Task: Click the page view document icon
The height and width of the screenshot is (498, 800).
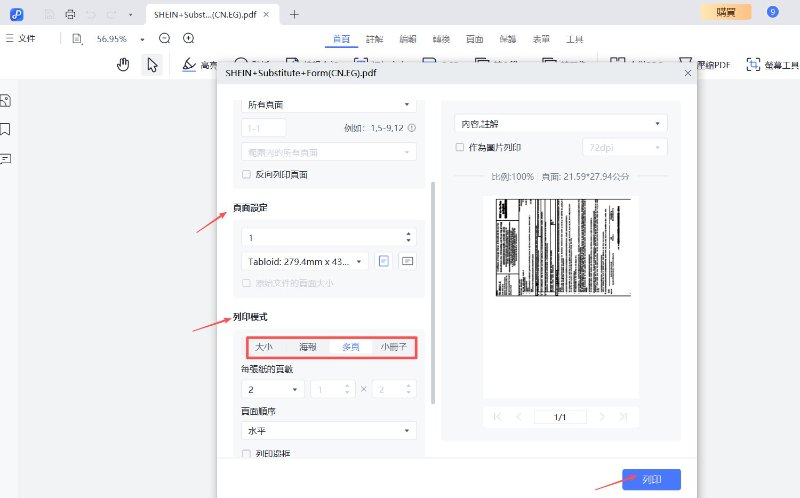Action: tap(77, 39)
